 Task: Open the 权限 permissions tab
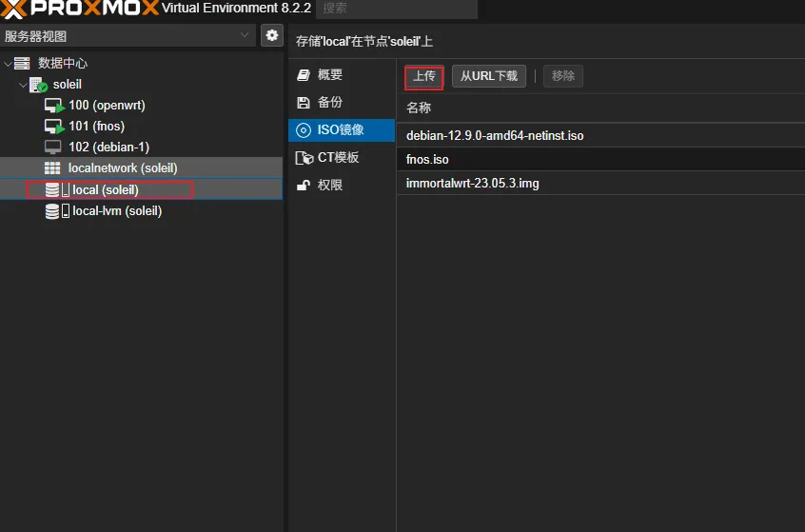[329, 185]
